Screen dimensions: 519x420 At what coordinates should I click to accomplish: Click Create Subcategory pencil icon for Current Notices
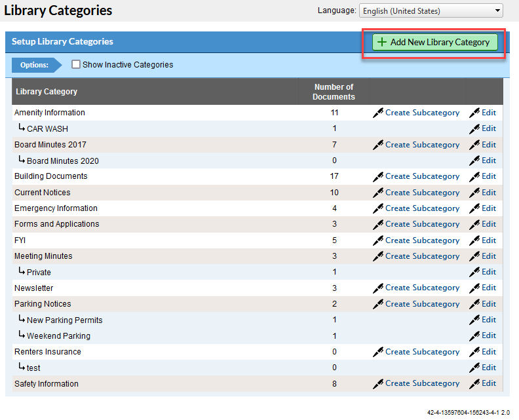pyautogui.click(x=378, y=193)
